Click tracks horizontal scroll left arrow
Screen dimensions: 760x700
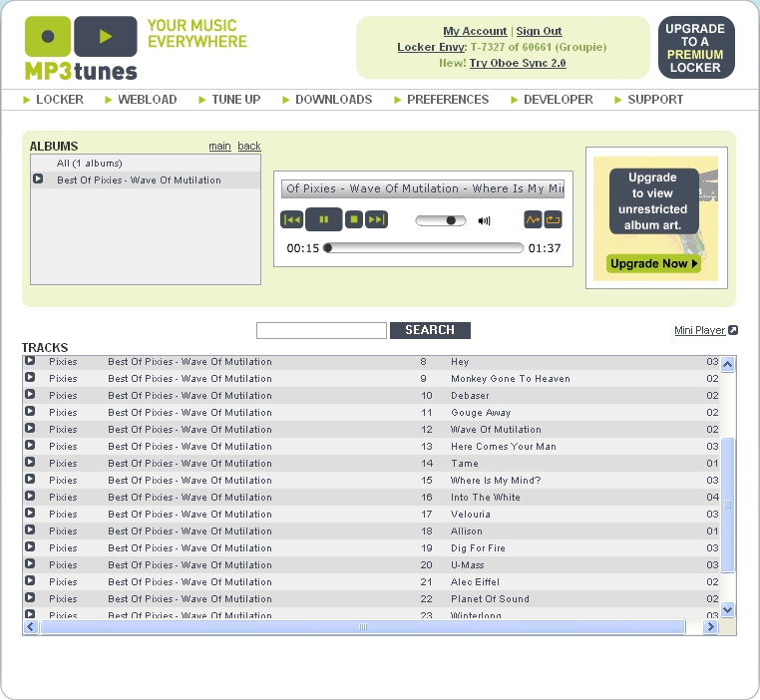[x=31, y=626]
